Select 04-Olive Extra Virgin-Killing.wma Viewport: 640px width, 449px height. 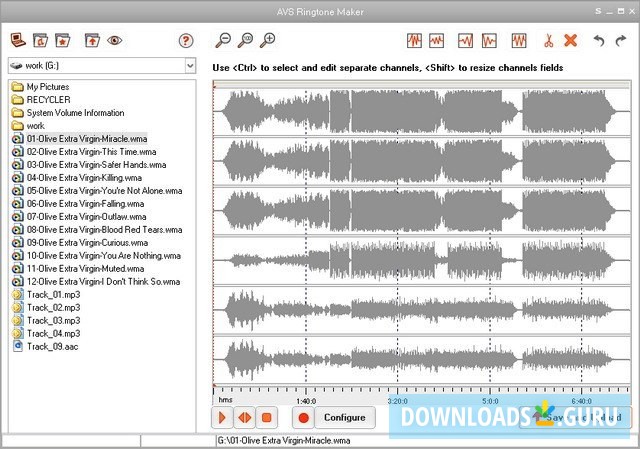click(x=84, y=178)
